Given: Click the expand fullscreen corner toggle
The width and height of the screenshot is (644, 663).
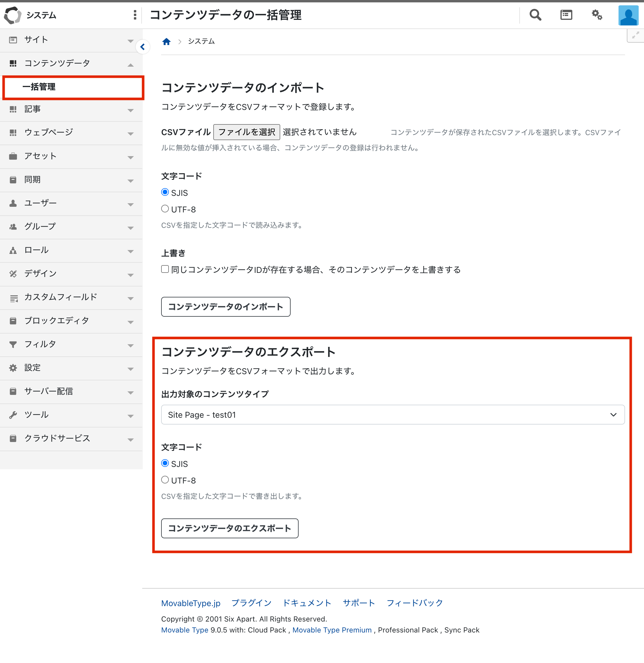Looking at the screenshot, I should tap(635, 35).
